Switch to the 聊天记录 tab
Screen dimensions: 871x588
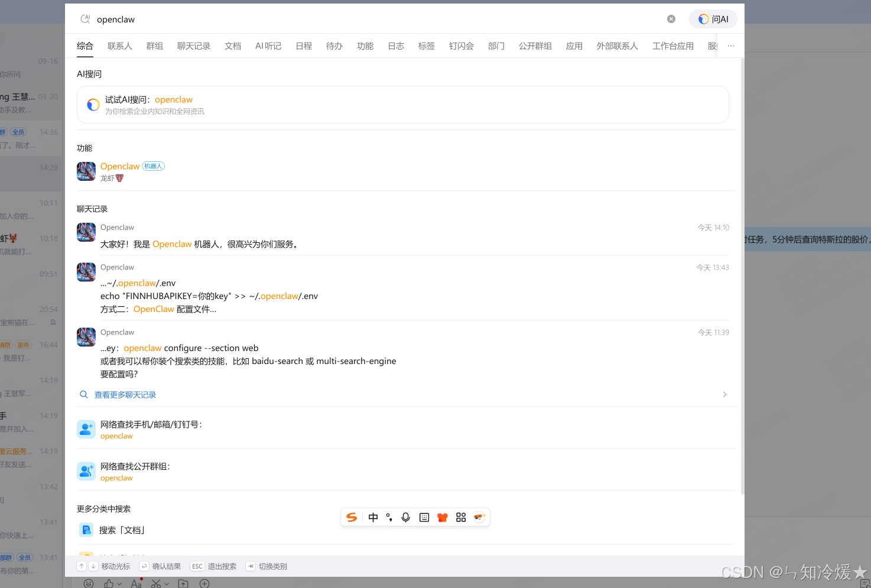(x=194, y=46)
